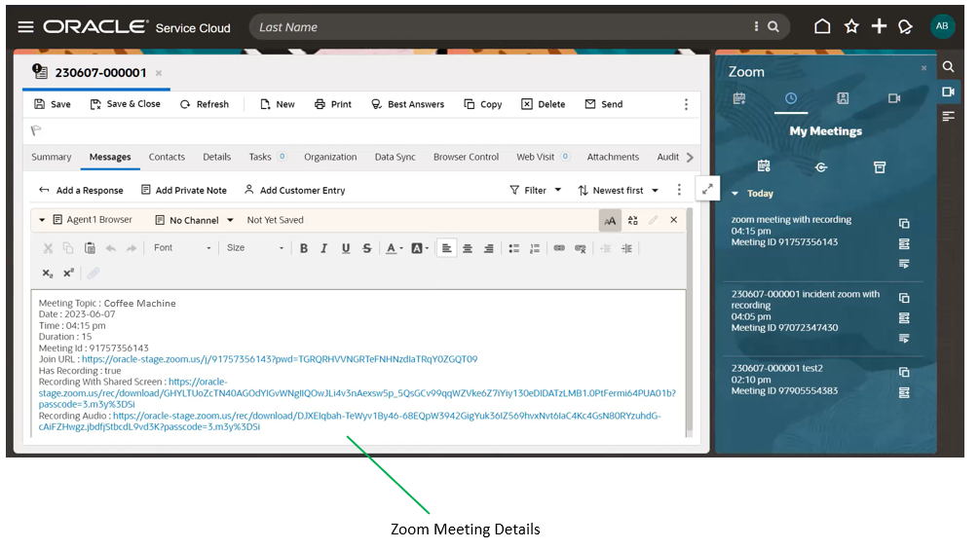Screen dimensions: 980x549
Task: Copy the meeting 91757356143 invitation
Action: click(904, 224)
